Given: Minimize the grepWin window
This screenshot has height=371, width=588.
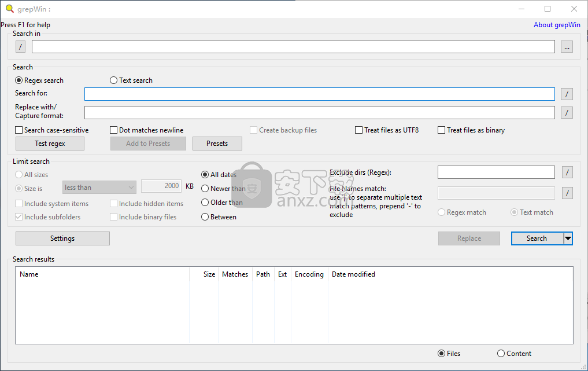Looking at the screenshot, I should coord(522,9).
